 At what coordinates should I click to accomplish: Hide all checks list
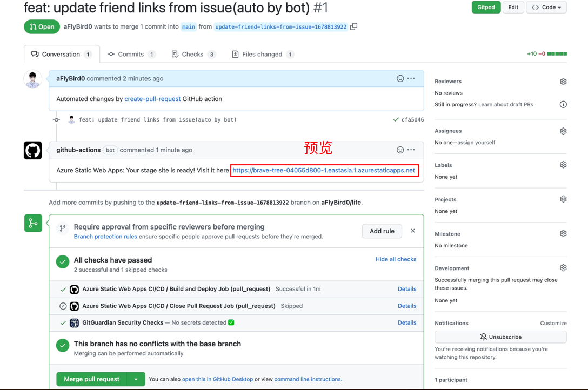pos(396,259)
